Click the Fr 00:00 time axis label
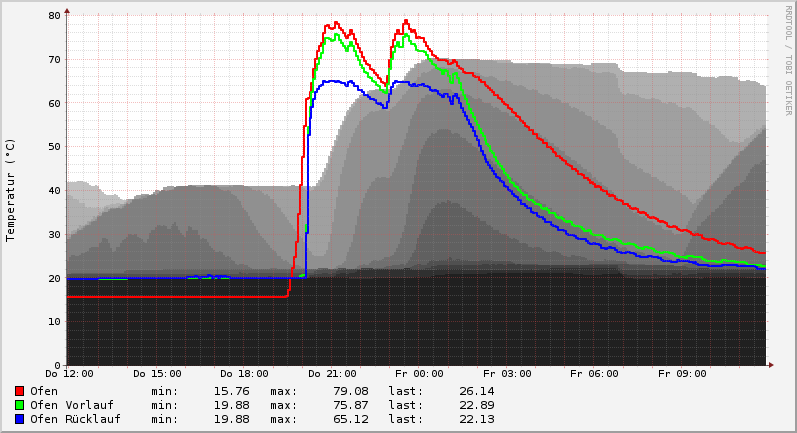The width and height of the screenshot is (797, 433). click(x=419, y=374)
